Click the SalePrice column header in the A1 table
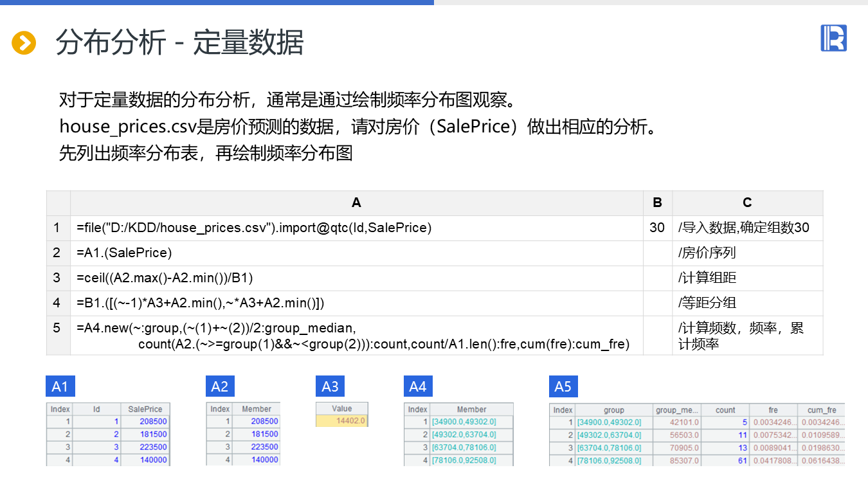Image resolution: width=868 pixels, height=488 pixels. [x=145, y=409]
